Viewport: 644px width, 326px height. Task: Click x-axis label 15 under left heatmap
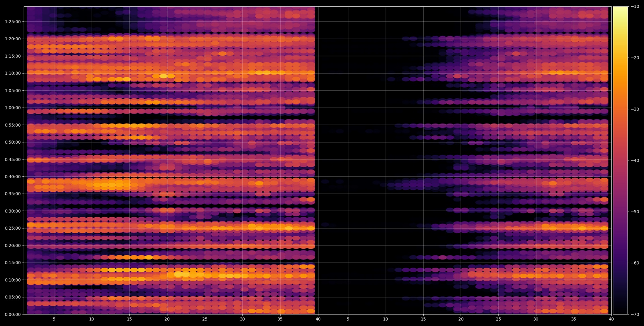tap(129, 319)
